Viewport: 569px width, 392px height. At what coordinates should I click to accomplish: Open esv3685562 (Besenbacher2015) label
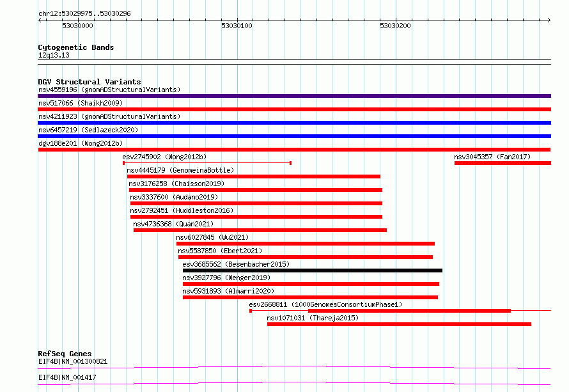pos(236,264)
